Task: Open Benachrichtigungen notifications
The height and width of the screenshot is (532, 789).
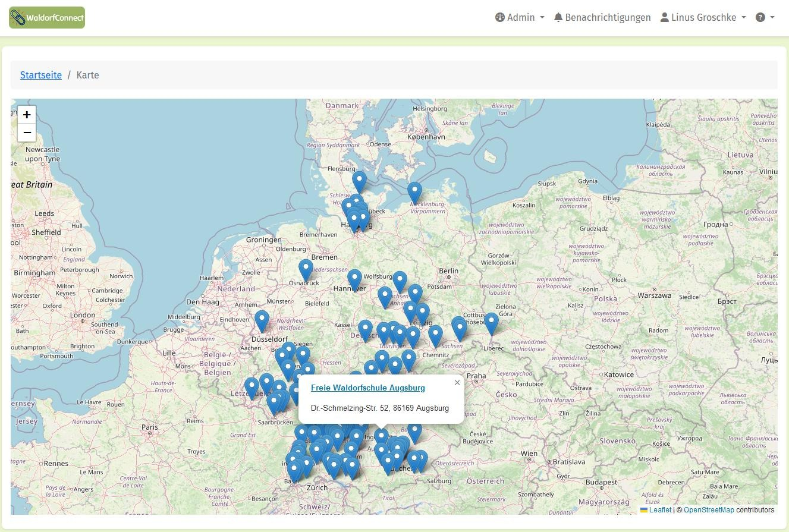Action: 602,17
